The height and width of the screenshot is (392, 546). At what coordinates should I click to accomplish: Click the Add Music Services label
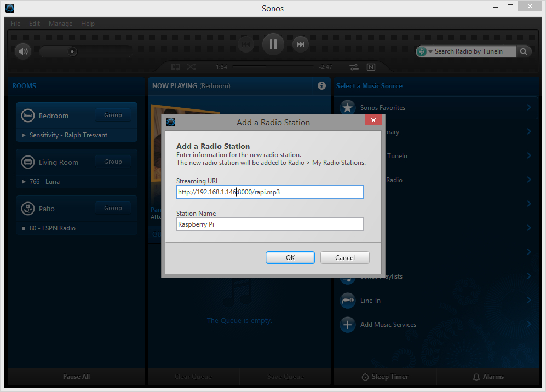pos(388,325)
